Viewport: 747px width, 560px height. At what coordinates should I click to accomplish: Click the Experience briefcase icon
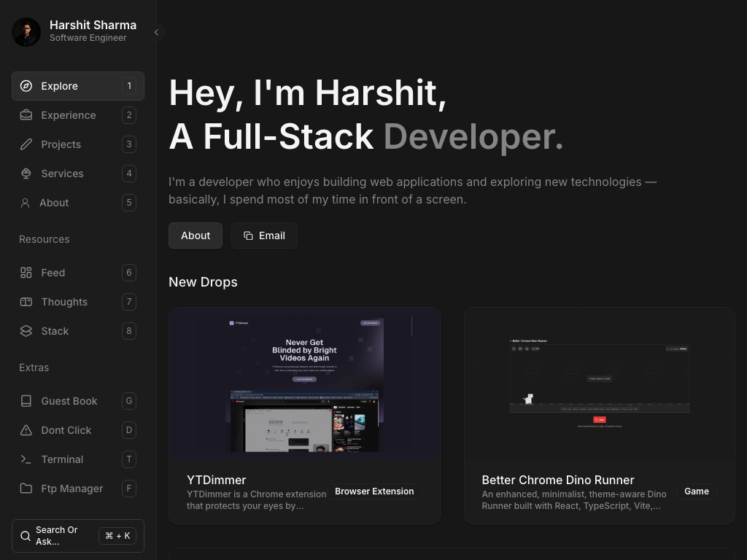26,115
